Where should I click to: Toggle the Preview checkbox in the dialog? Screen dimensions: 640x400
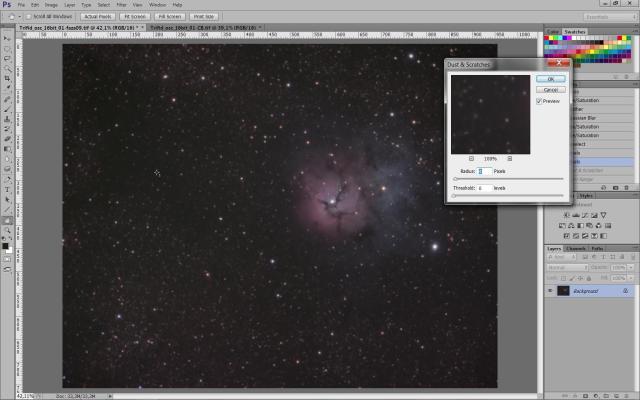pyautogui.click(x=540, y=101)
